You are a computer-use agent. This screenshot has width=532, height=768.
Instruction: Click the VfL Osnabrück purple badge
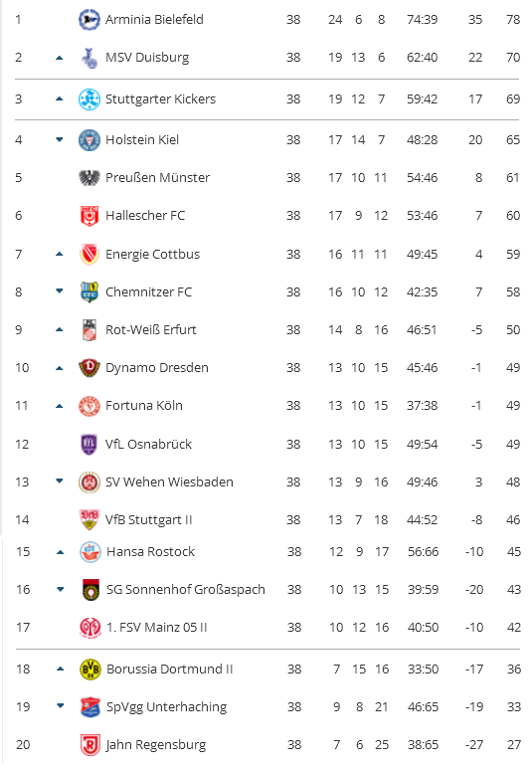point(89,445)
